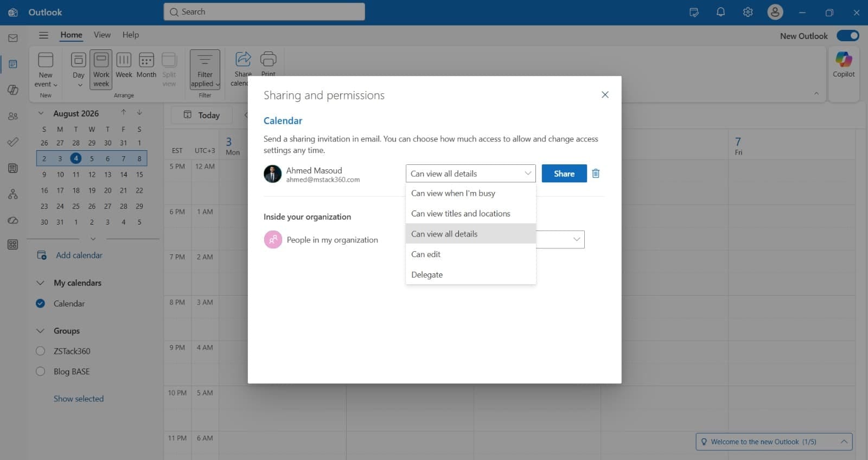
Task: Open the Home ribbon tab
Action: coord(71,35)
